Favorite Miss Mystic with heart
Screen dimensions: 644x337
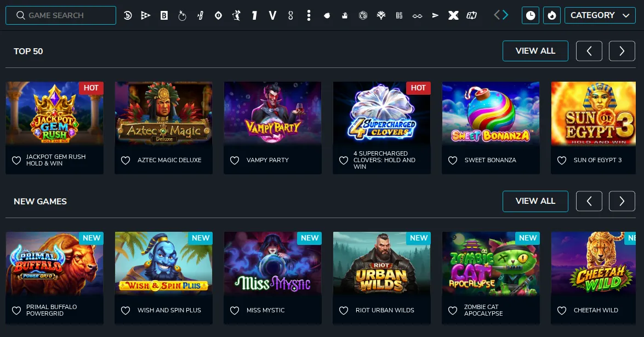pyautogui.click(x=235, y=311)
